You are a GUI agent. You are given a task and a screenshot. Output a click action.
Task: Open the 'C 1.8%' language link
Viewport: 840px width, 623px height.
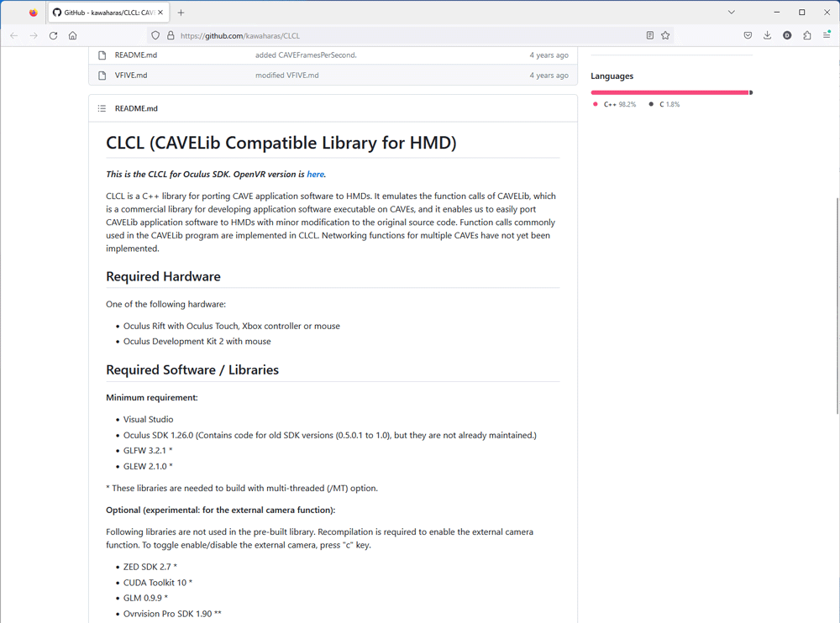(664, 104)
